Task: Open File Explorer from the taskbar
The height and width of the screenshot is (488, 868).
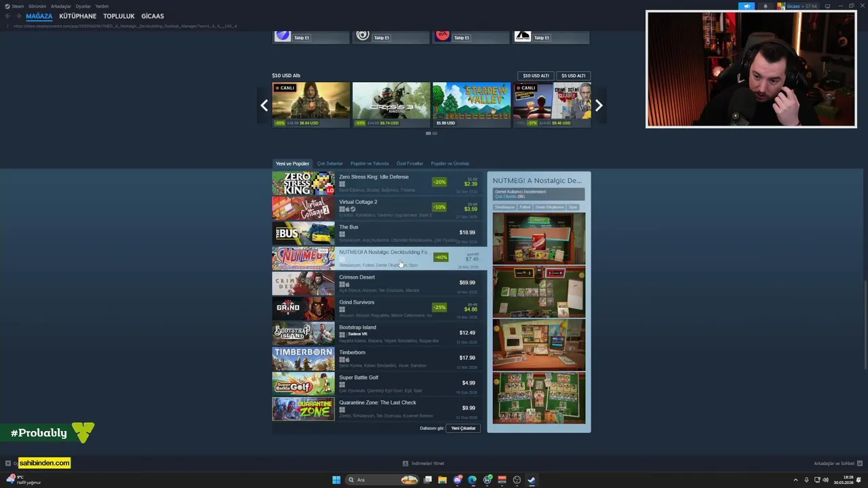Action: [x=442, y=480]
